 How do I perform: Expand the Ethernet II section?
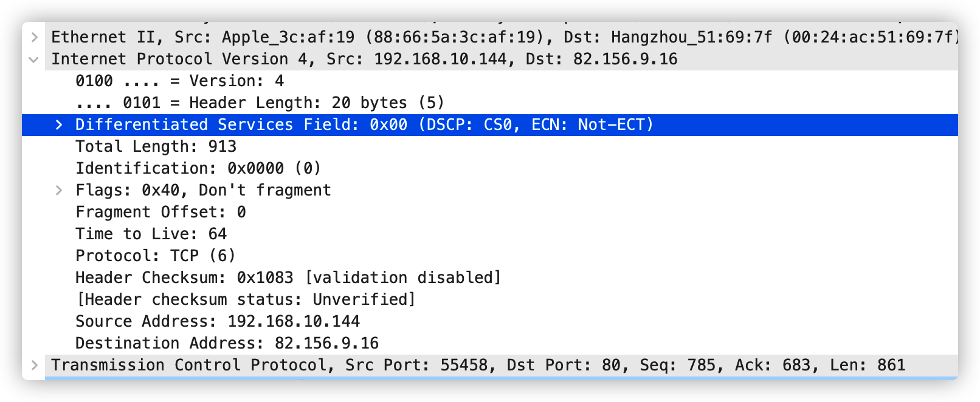[35, 37]
